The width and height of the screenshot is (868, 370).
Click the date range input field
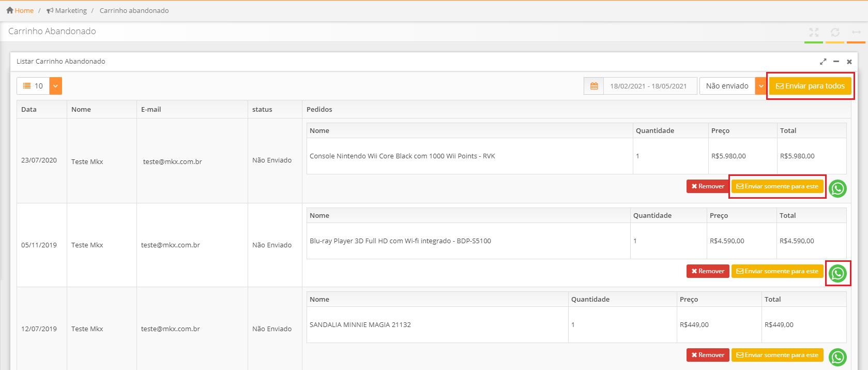pyautogui.click(x=648, y=86)
